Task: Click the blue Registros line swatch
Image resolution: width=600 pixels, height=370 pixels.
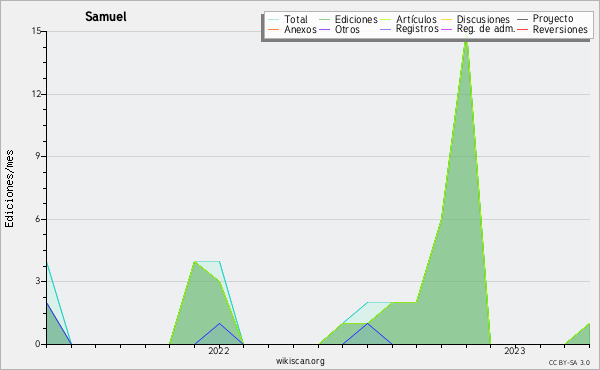Action: [x=385, y=29]
